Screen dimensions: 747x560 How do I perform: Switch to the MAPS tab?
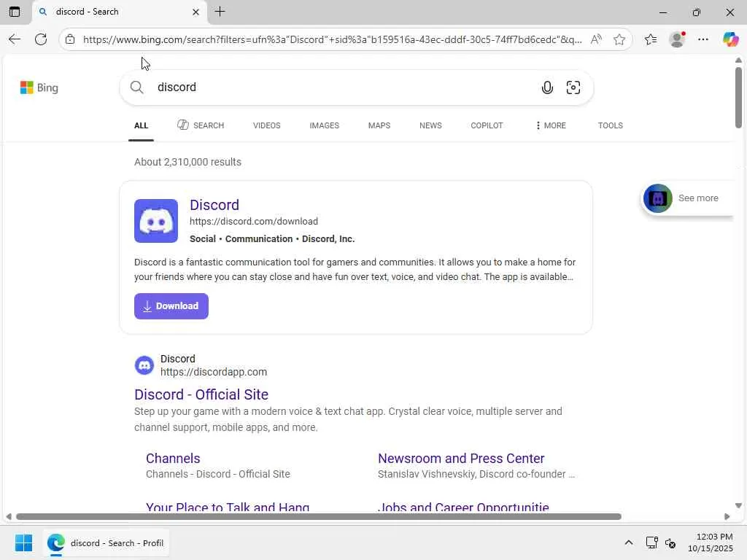(379, 125)
